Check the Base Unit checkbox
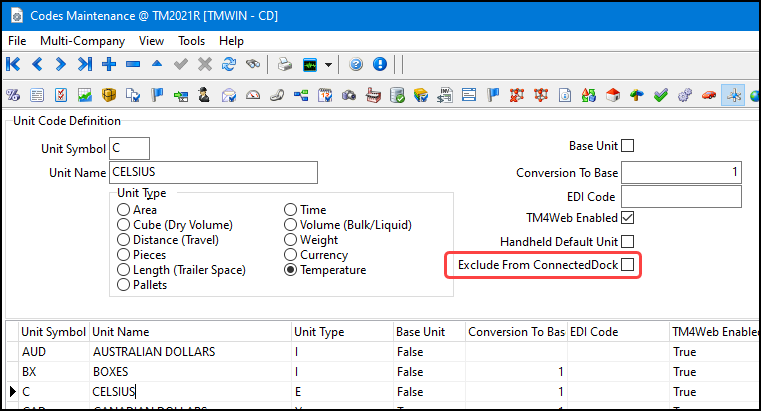761x411 pixels. pyautogui.click(x=627, y=146)
